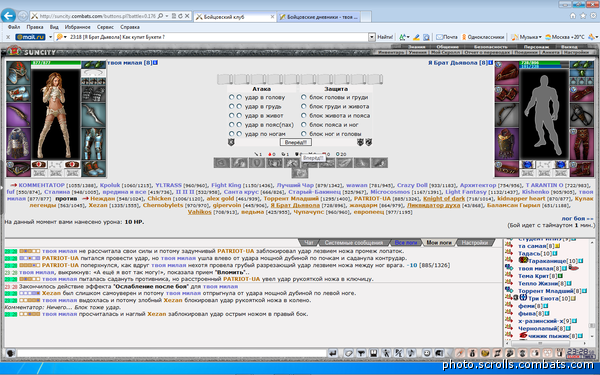The width and height of the screenshot is (600, 375).
Task: Switch to the 'Чат' tab
Action: click(x=308, y=243)
